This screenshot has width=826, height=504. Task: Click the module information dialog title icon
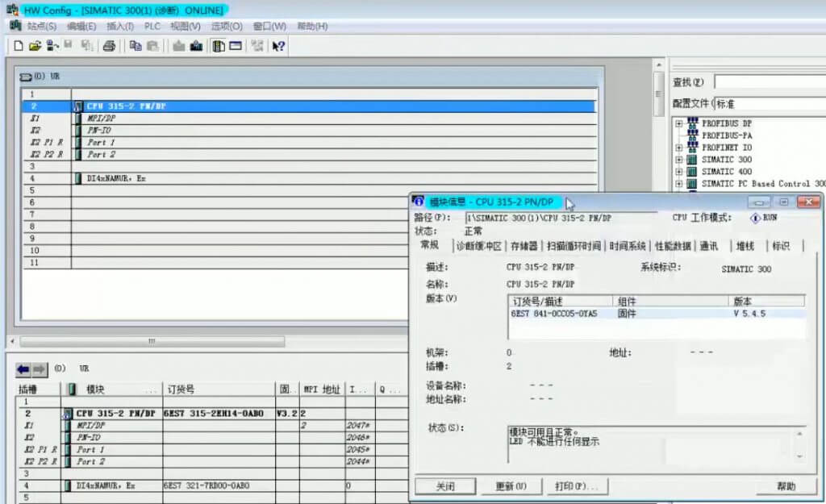[419, 201]
